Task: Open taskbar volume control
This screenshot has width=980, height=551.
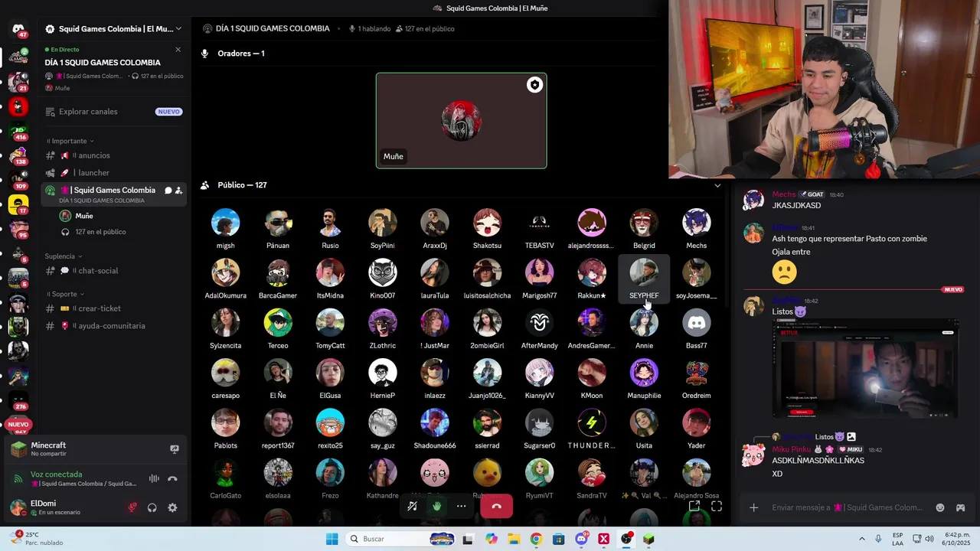Action: pos(930,539)
